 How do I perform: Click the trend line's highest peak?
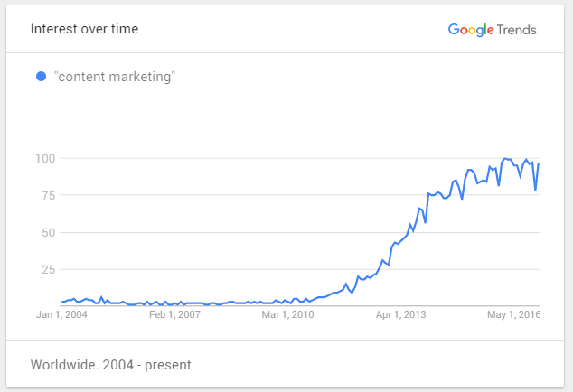504,159
